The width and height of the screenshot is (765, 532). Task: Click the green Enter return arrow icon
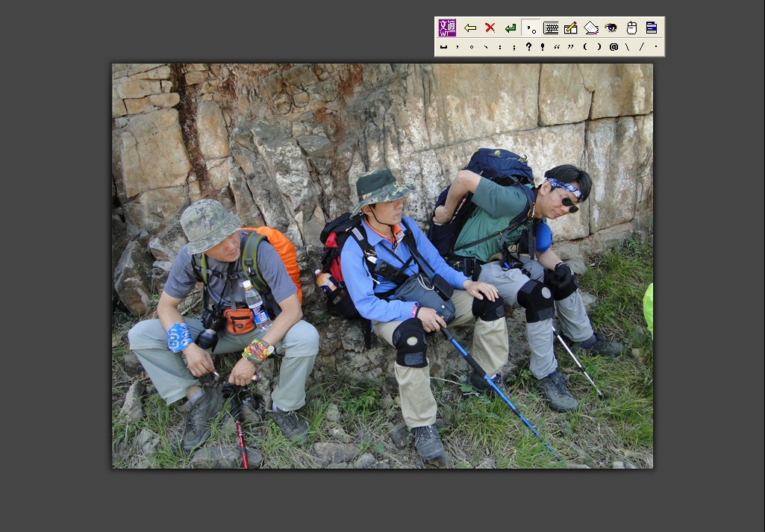(510, 28)
